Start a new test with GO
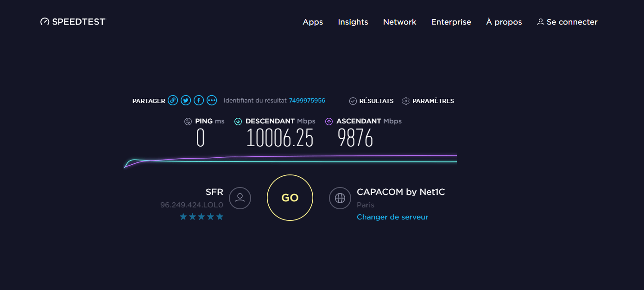The height and width of the screenshot is (290, 644). coord(290,198)
